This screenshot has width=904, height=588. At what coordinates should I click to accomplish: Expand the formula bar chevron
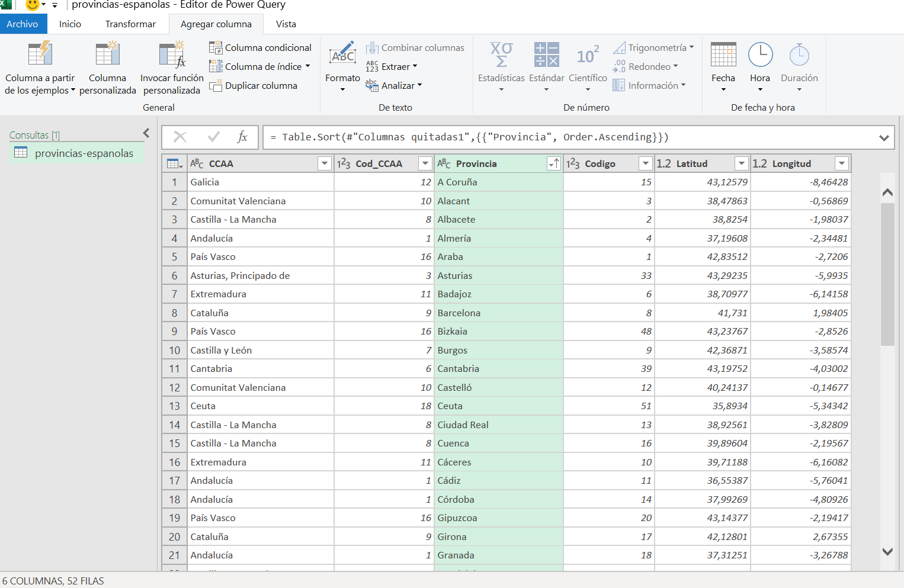pyautogui.click(x=884, y=138)
